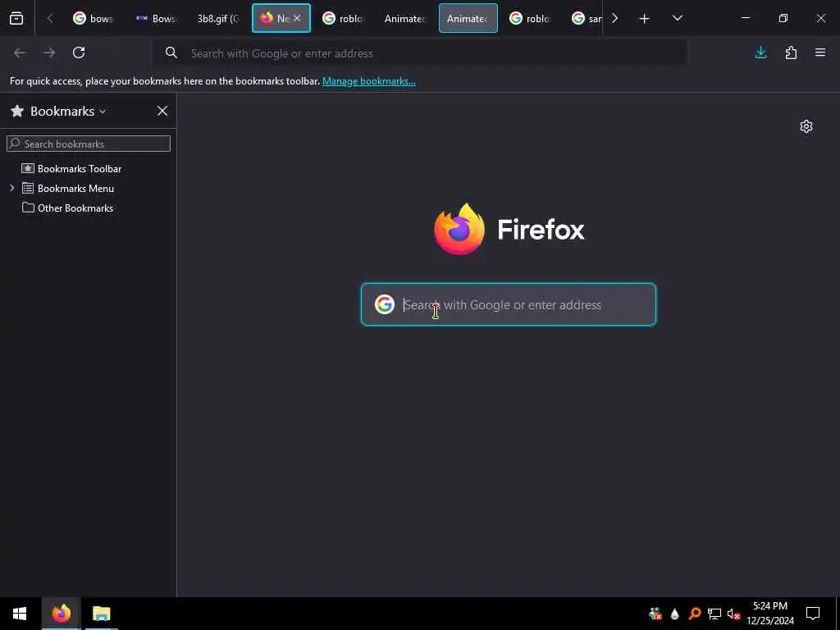
Task: Open the Extensions puzzle icon
Action: [x=791, y=52]
